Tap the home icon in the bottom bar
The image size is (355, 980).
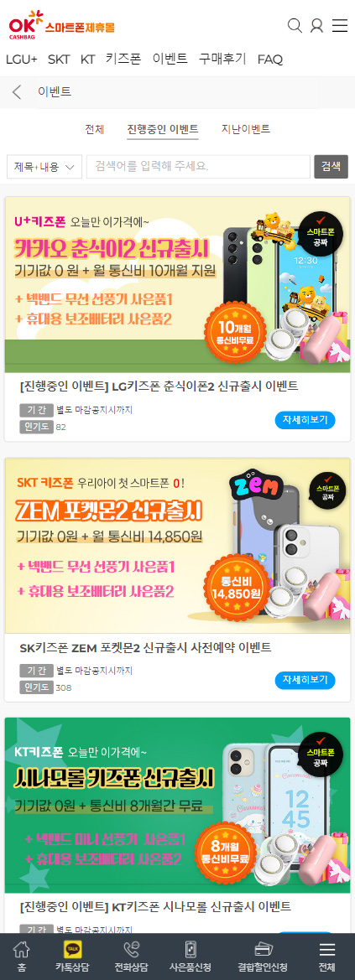[x=22, y=957]
